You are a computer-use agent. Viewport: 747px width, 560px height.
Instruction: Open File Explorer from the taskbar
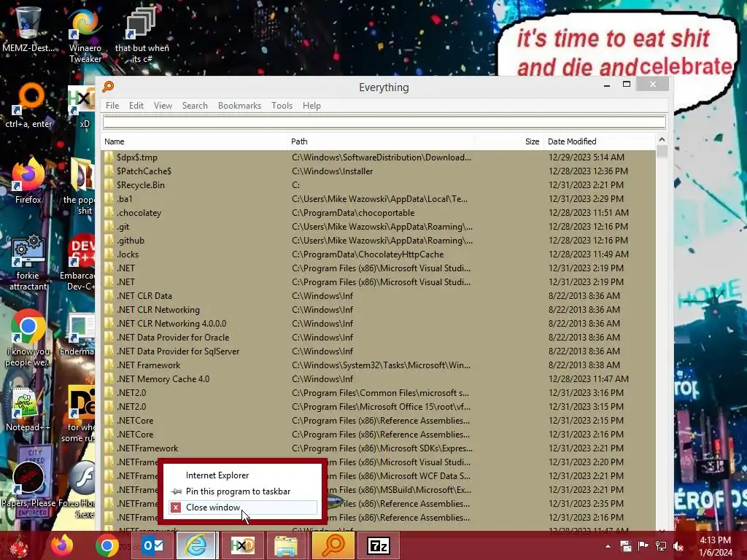click(286, 545)
